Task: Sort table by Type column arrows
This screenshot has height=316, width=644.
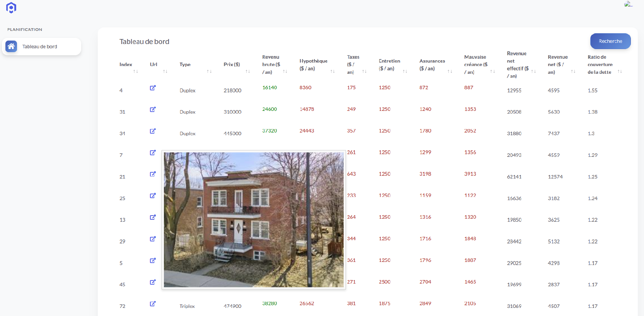Action: [x=209, y=71]
